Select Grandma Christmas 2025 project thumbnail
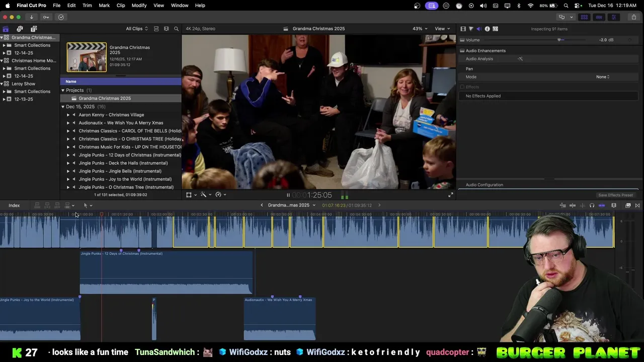The height and width of the screenshot is (362, 644). (x=87, y=57)
